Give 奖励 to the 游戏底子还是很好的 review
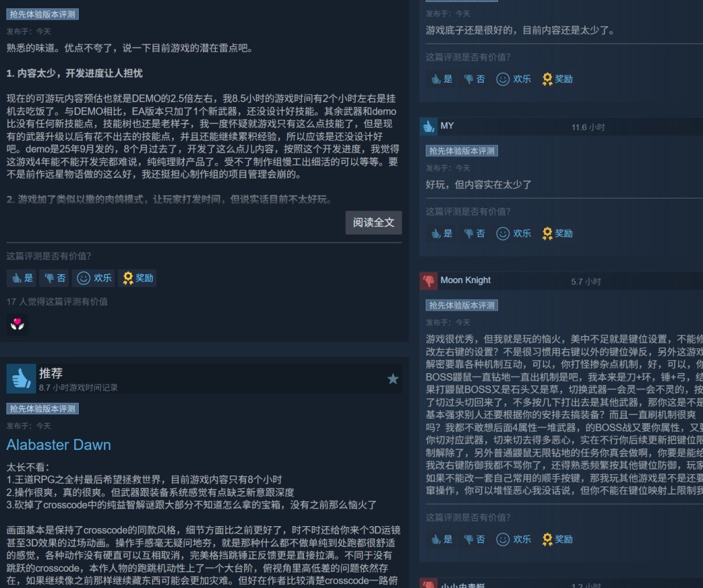Viewport: 703px width, 588px height. coord(557,79)
